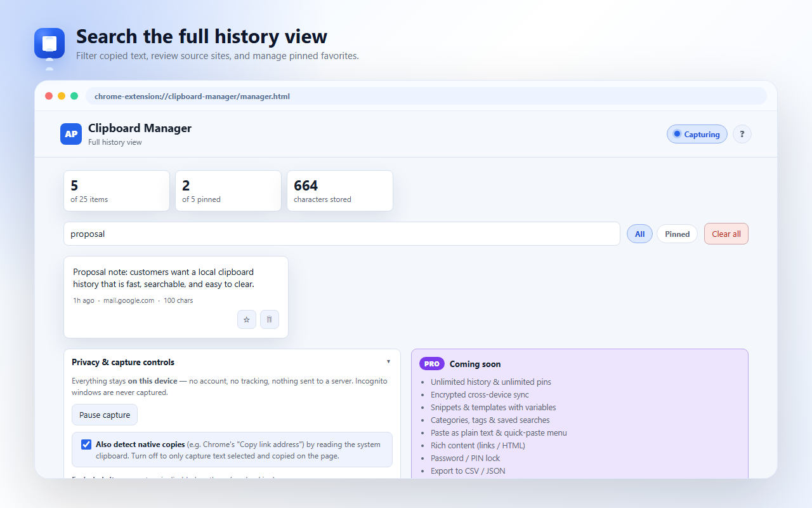Click the Pause capture button
The width and height of the screenshot is (812, 508).
[105, 415]
